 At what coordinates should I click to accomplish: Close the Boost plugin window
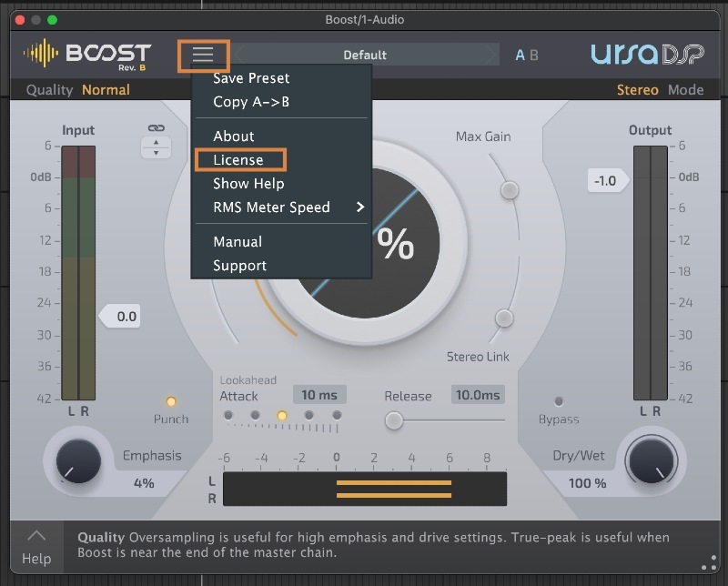(x=19, y=20)
